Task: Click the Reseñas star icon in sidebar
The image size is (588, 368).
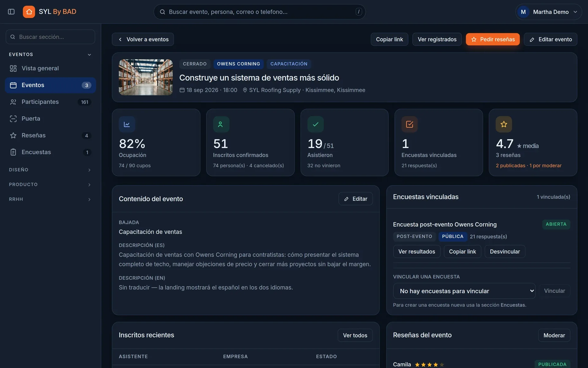Action: 13,135
